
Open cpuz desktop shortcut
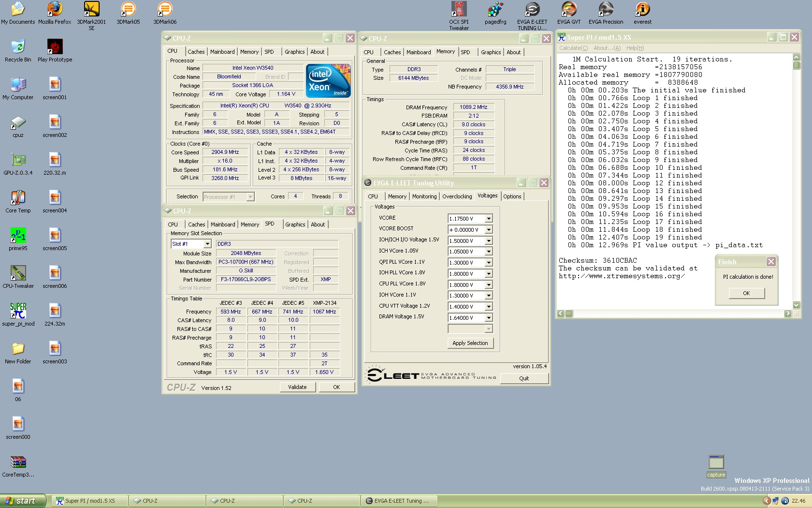click(18, 126)
